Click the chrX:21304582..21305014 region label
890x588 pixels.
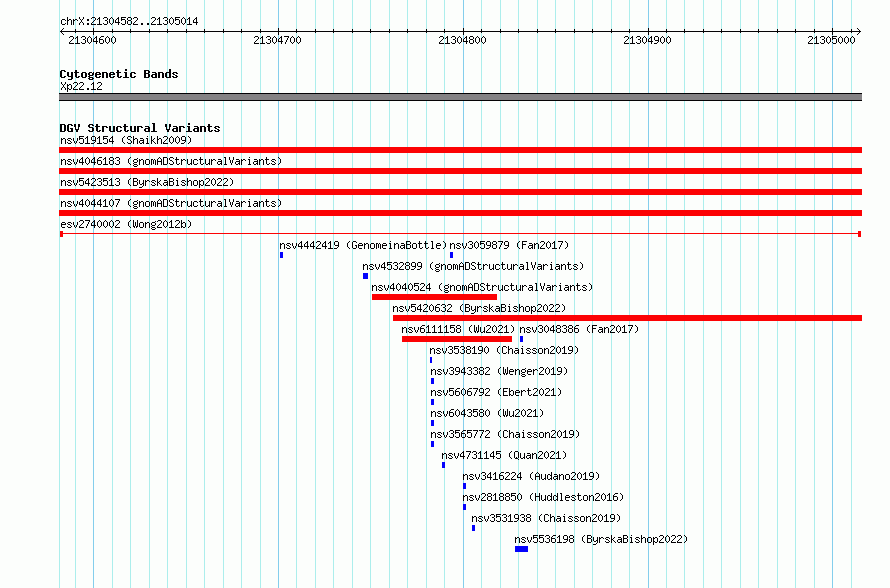129,22
